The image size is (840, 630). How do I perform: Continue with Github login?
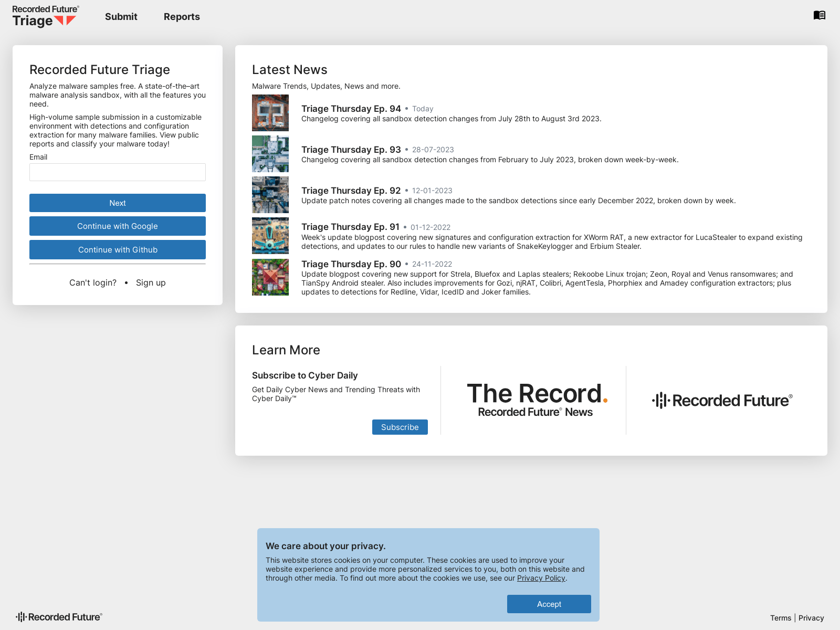pos(118,250)
